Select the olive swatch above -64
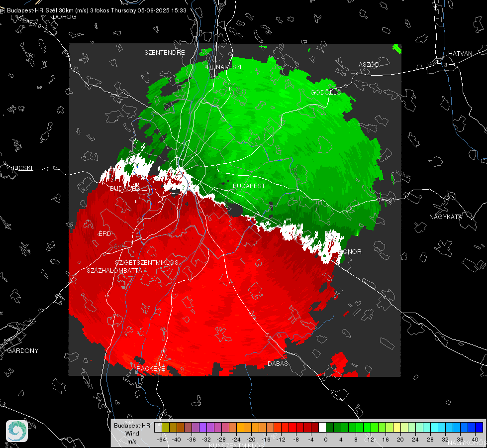The image size is (487, 448). click(x=166, y=427)
